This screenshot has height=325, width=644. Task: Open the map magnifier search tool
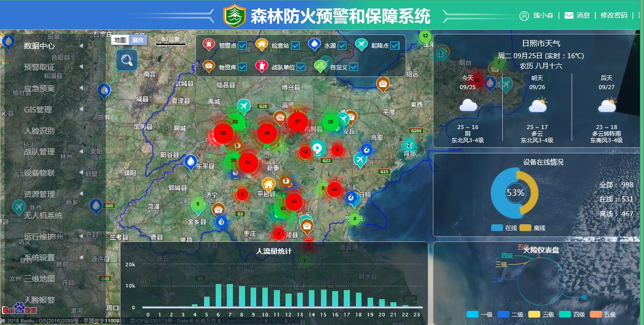point(126,60)
